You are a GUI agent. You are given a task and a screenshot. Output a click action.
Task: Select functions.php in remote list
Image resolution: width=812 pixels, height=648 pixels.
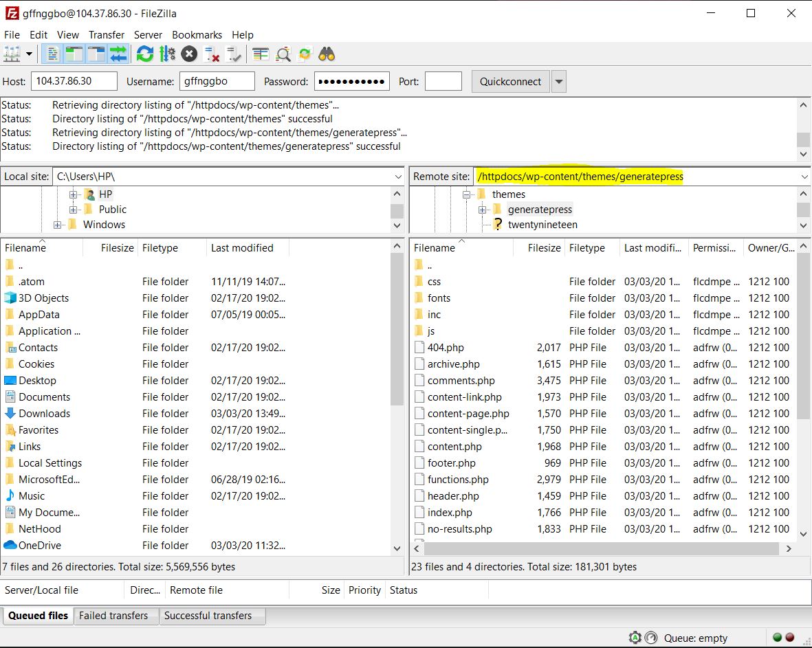(458, 479)
